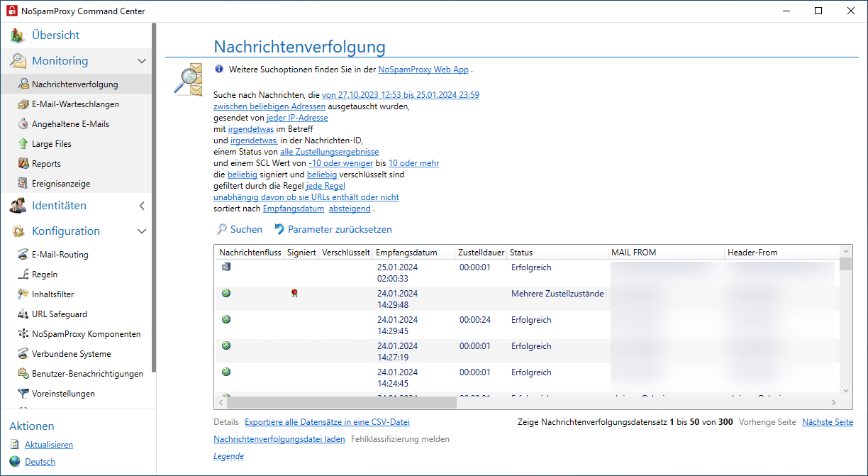This screenshot has width=868, height=476.
Task: Open the NoSpamProxy Web App link
Action: point(423,70)
